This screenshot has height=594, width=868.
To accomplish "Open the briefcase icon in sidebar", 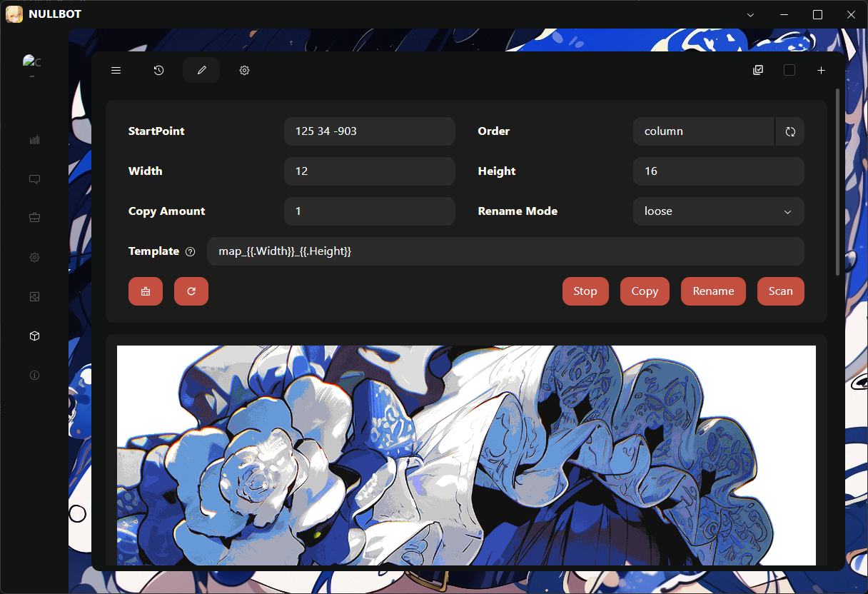I will [34, 218].
